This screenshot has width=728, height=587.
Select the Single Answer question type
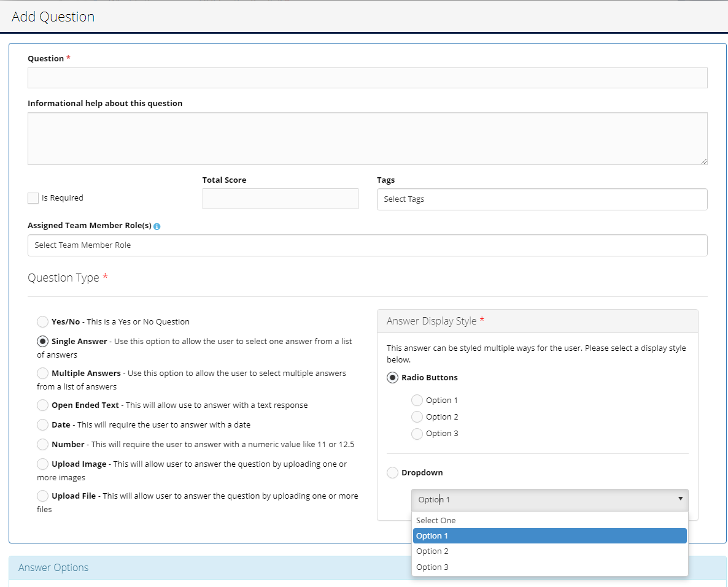(x=43, y=341)
